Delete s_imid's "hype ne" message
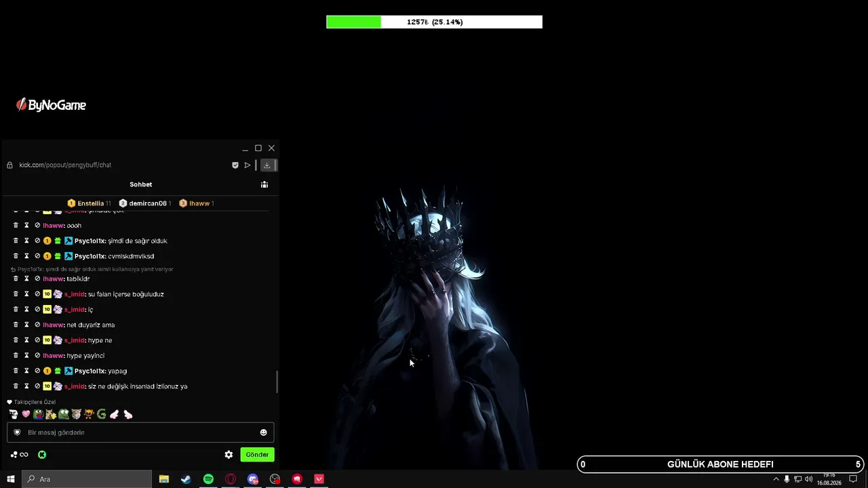Viewport: 868px width, 488px height. 16,340
